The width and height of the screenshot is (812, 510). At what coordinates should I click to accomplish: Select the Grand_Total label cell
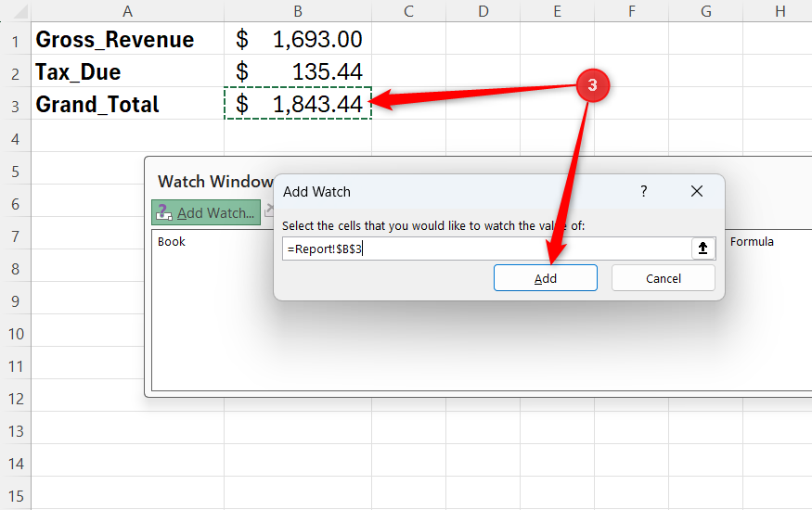[127, 104]
